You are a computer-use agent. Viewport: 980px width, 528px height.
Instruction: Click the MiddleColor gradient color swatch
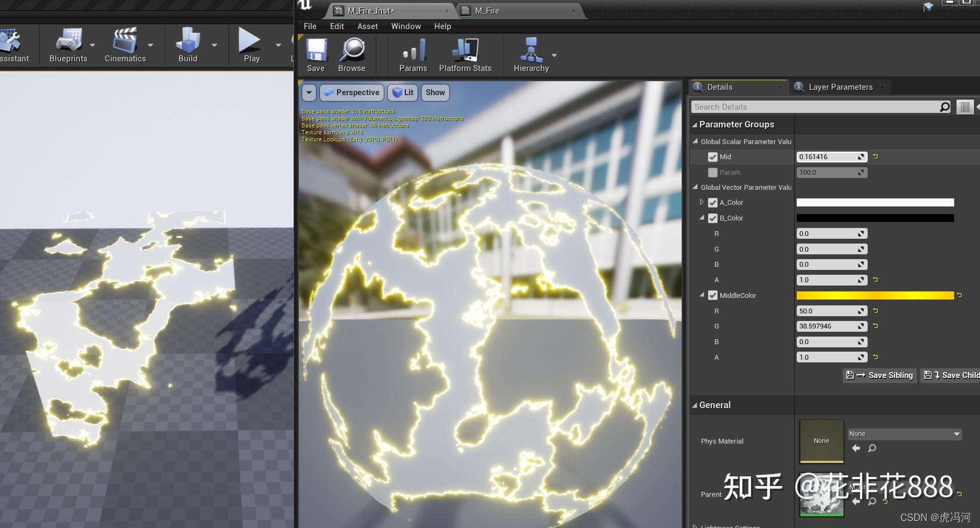tap(875, 295)
